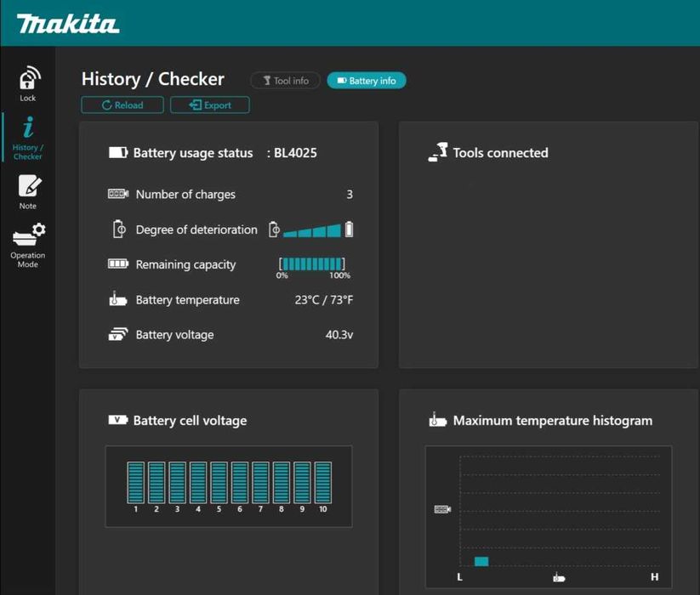This screenshot has width=700, height=595.
Task: Click the Tools connected heading
Action: [x=500, y=153]
